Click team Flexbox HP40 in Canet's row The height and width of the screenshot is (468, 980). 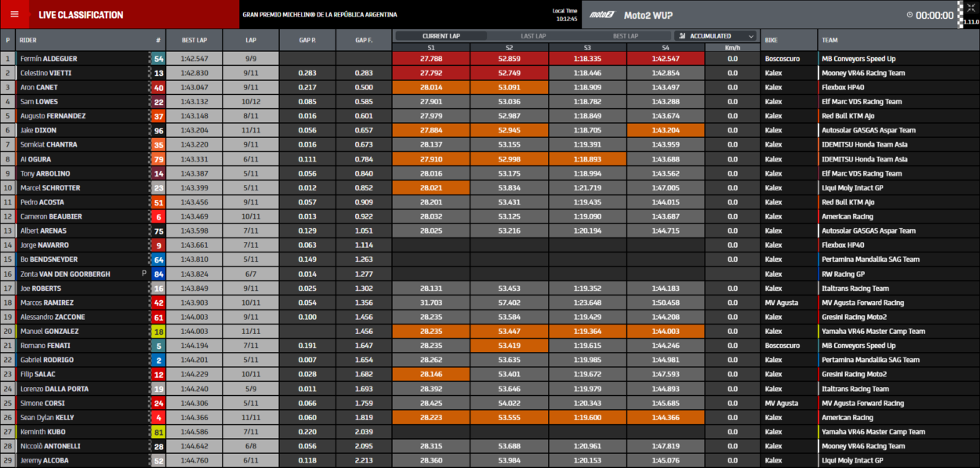coord(842,87)
